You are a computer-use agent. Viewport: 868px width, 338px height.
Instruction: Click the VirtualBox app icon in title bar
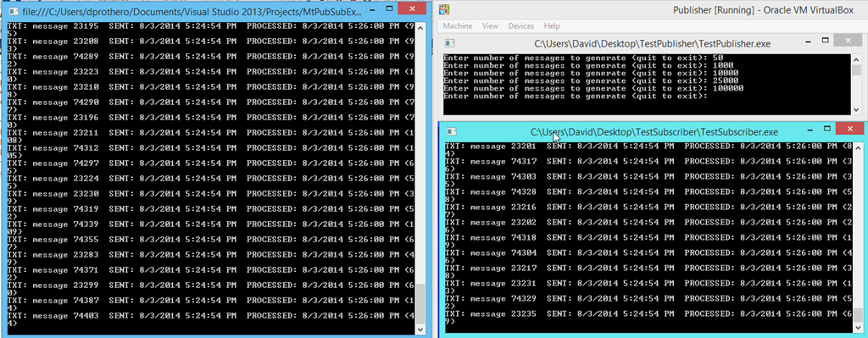pyautogui.click(x=444, y=9)
